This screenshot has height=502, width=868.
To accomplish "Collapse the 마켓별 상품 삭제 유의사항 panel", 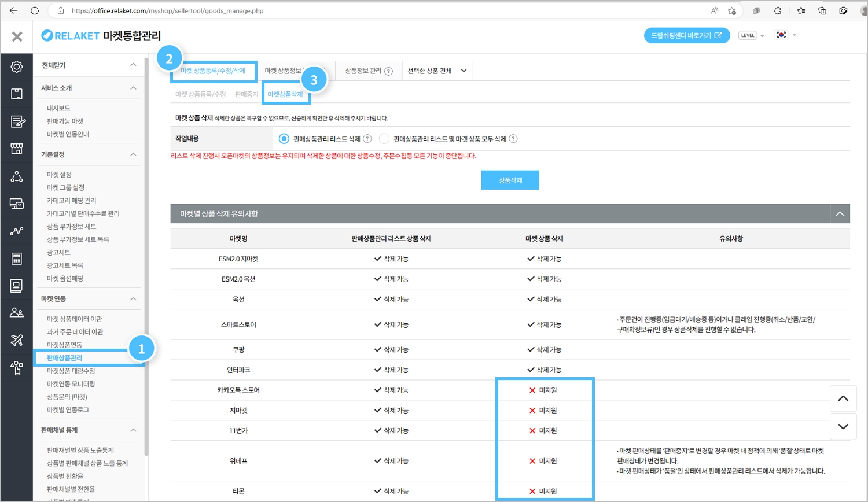I will pyautogui.click(x=840, y=214).
